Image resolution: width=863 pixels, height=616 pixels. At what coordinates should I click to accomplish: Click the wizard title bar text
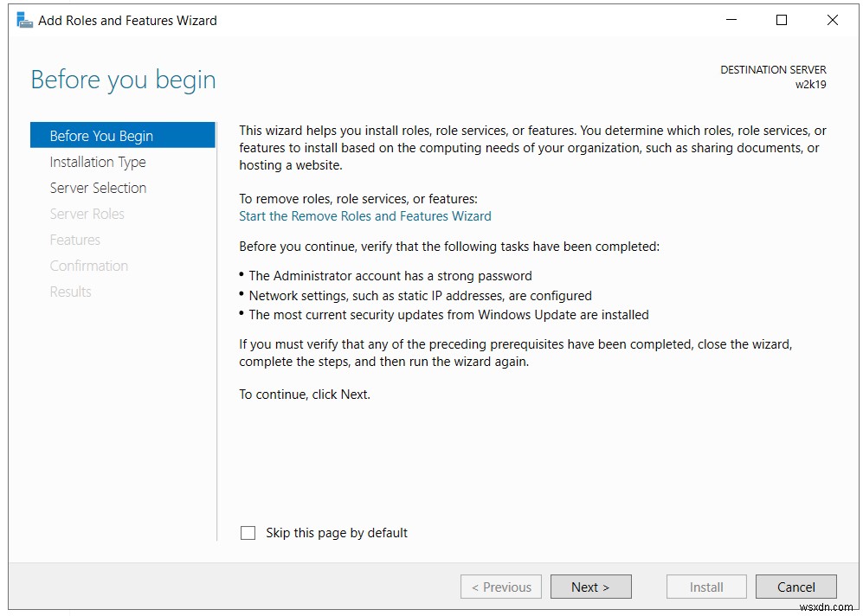(x=126, y=20)
